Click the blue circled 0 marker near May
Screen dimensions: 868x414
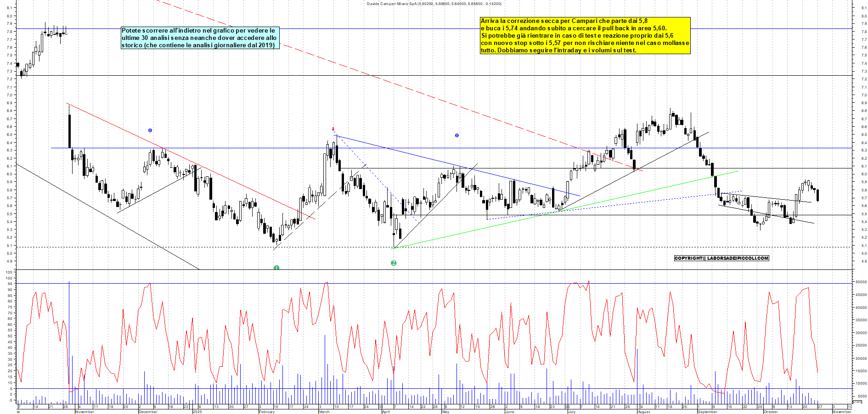tap(456, 135)
